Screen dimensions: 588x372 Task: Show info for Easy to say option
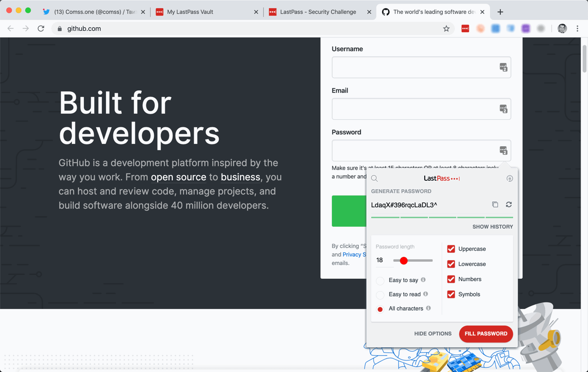(423, 280)
